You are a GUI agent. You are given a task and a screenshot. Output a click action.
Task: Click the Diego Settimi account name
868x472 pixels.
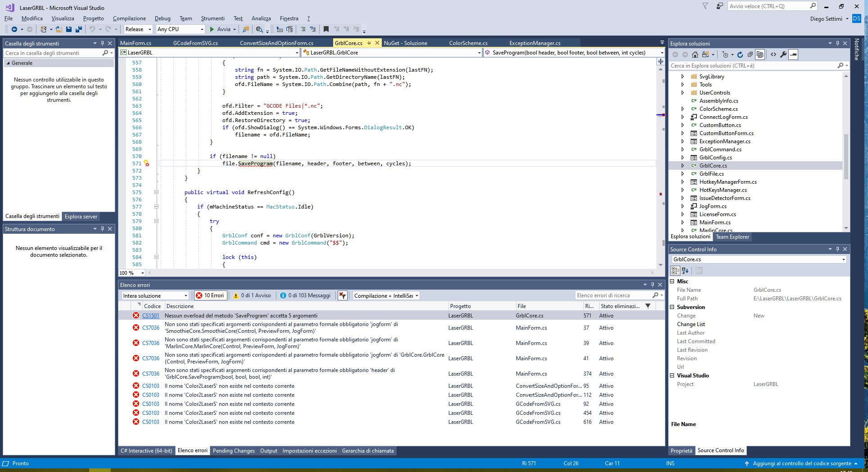click(x=826, y=18)
